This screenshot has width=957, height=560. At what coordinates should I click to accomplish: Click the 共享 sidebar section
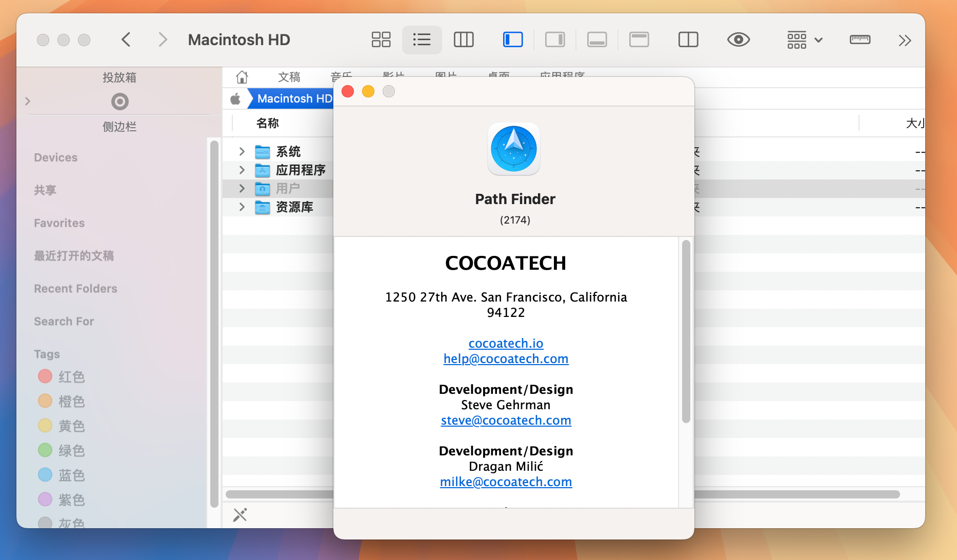pos(45,190)
